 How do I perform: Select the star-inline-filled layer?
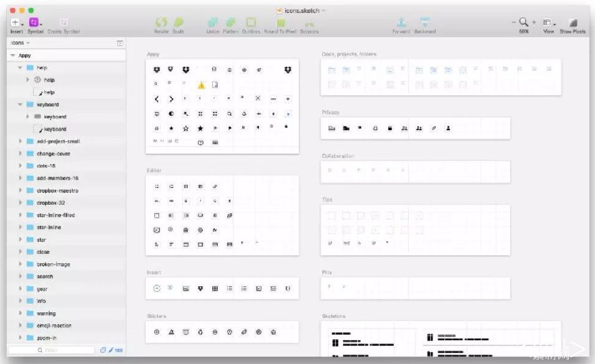[x=55, y=215]
